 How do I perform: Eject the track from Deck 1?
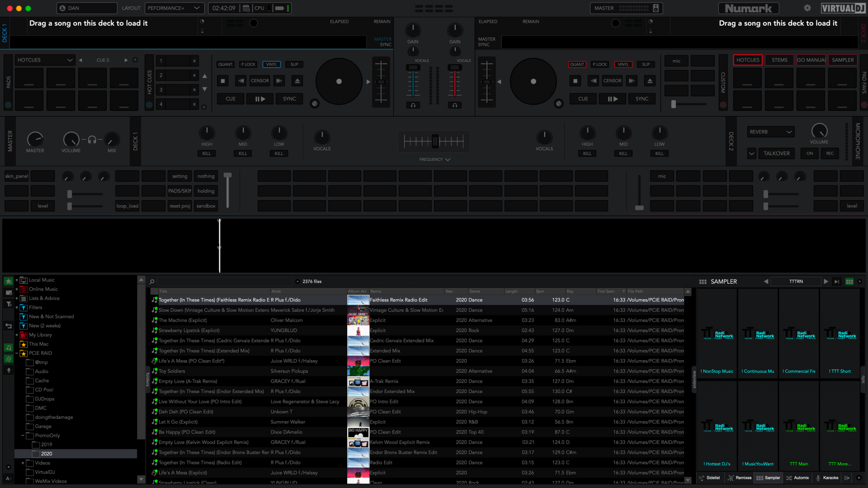[297, 81]
